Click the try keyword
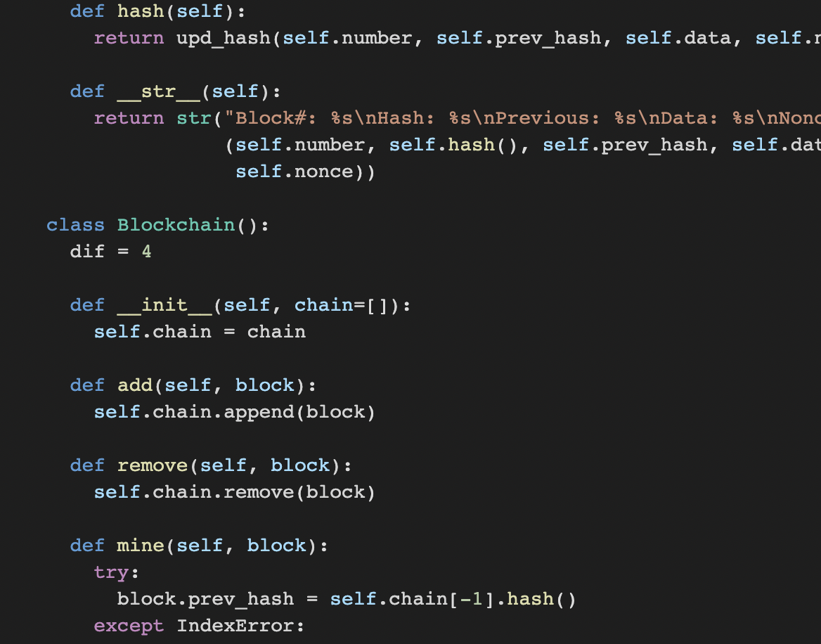The image size is (821, 644). pyautogui.click(x=112, y=573)
